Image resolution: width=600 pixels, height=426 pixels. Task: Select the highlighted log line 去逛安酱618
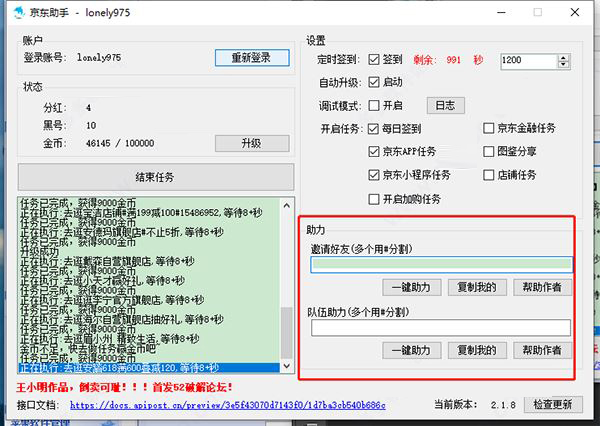(149, 368)
